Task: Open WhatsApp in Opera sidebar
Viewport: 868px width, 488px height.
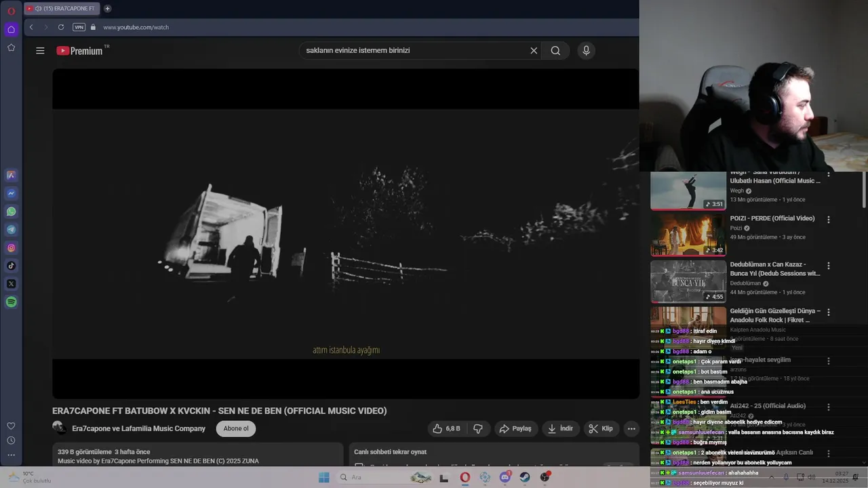Action: click(x=11, y=211)
